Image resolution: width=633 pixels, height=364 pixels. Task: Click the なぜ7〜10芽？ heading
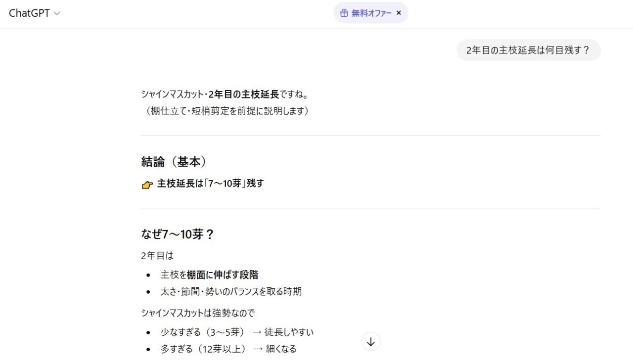click(178, 234)
